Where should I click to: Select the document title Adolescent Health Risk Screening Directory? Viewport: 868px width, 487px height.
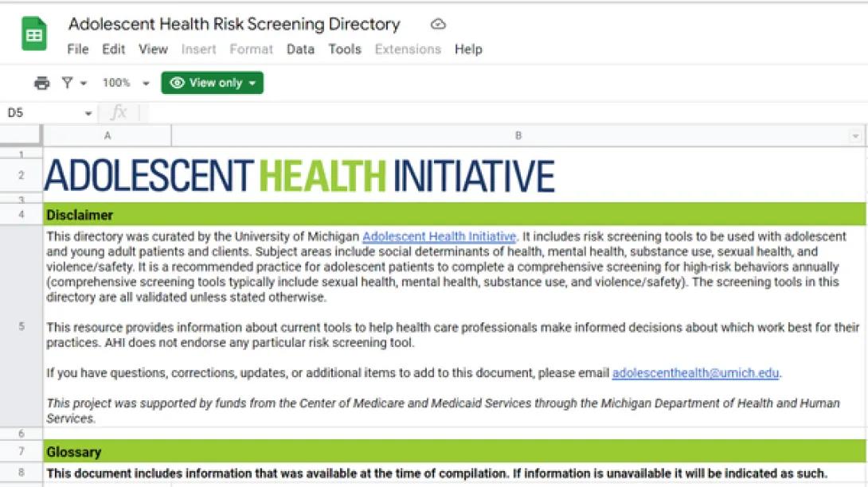click(x=234, y=25)
